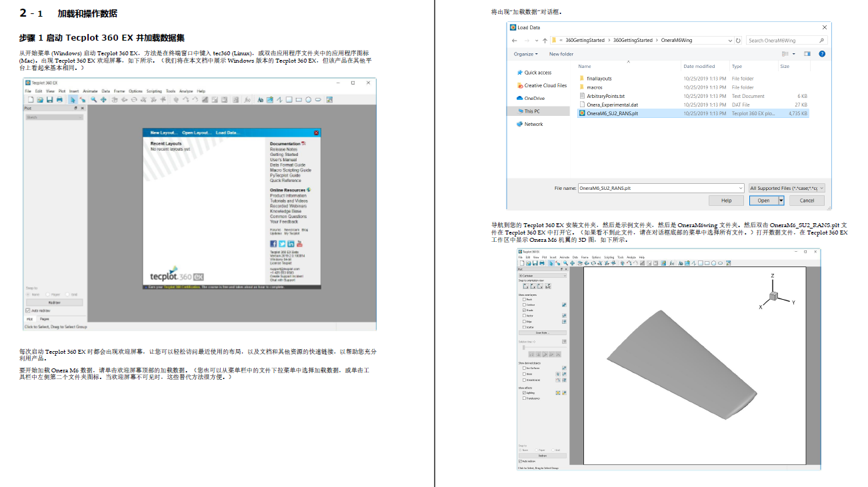Refresh the OneraM6Wing folder listing
This screenshot has width=868, height=487.
tap(737, 40)
